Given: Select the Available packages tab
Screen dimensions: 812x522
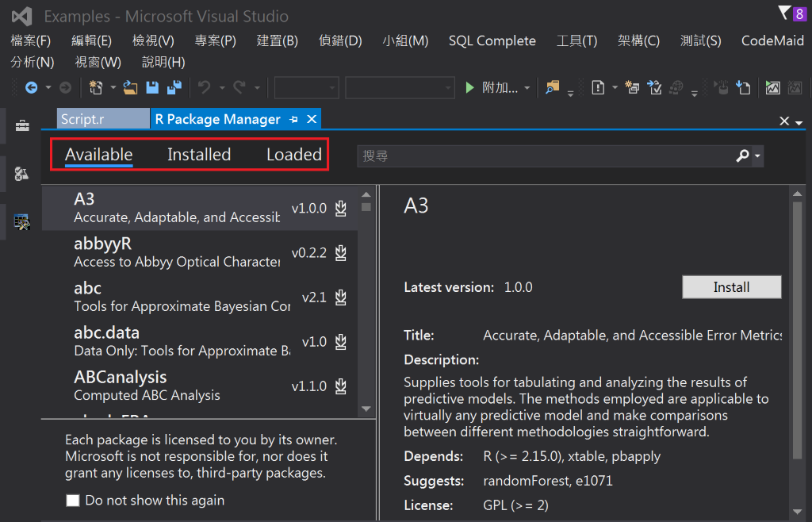Looking at the screenshot, I should click(99, 154).
